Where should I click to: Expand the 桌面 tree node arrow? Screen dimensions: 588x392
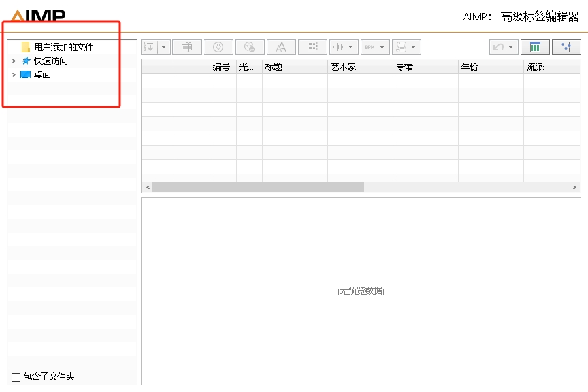(14, 74)
